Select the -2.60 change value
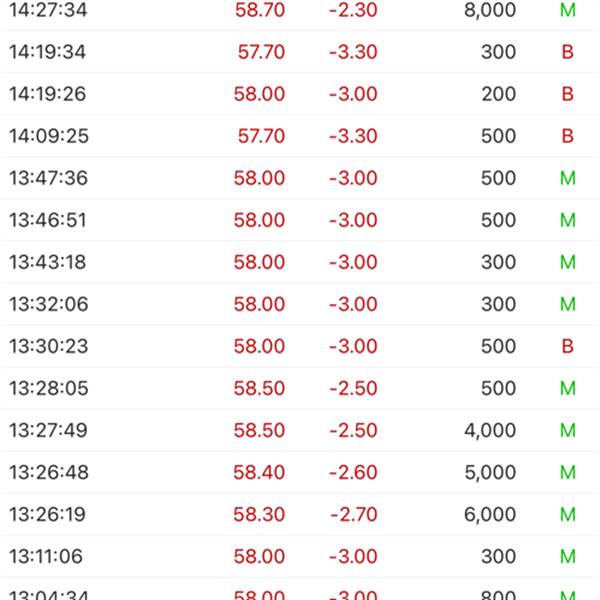The image size is (600, 600). 352,472
